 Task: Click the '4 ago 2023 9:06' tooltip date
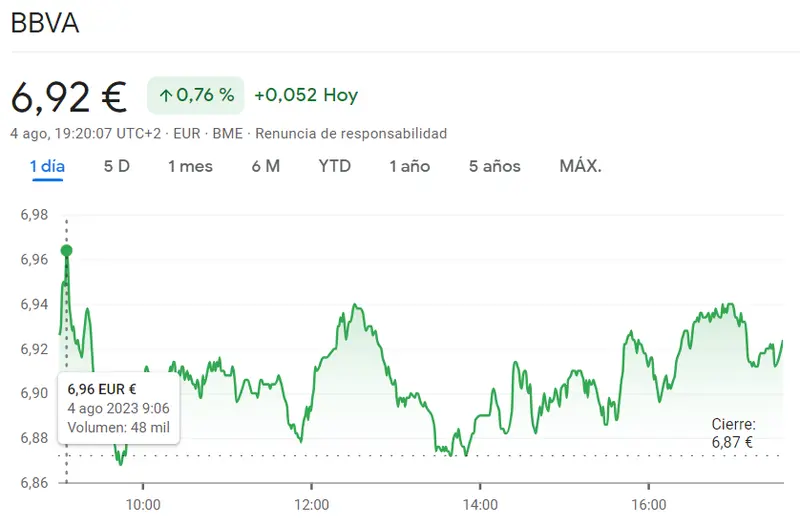(118, 409)
